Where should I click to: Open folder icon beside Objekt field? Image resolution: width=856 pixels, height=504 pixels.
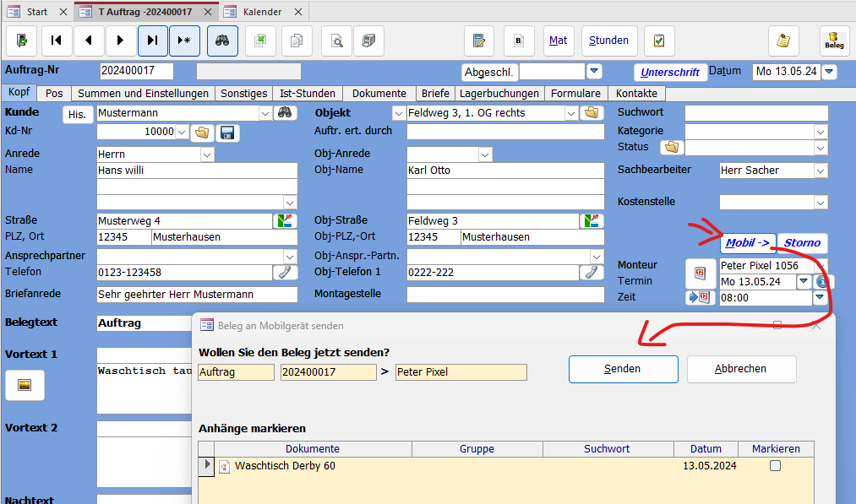click(592, 113)
